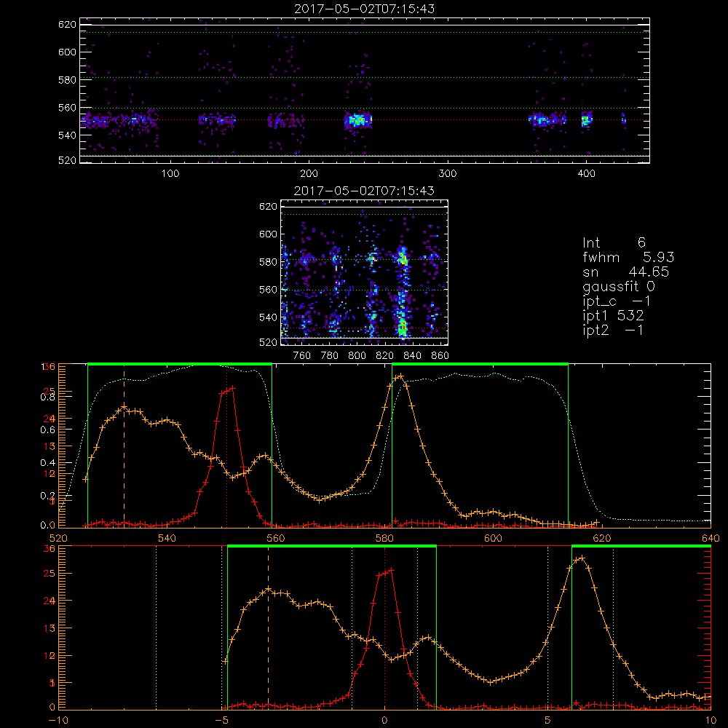
Task: Click the brightest blob near x=235 in top spectrogram
Action: [358, 121]
